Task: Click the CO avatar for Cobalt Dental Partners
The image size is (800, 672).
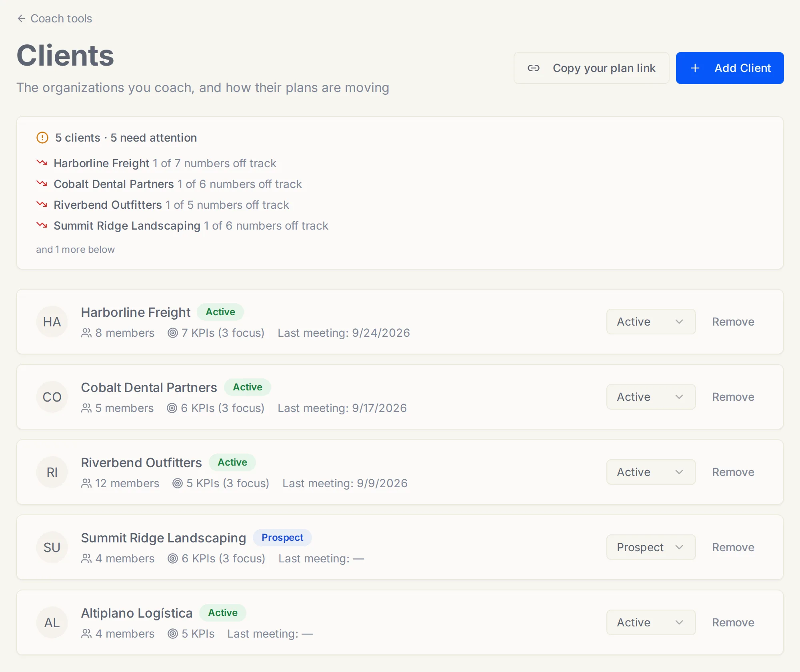Action: click(52, 397)
